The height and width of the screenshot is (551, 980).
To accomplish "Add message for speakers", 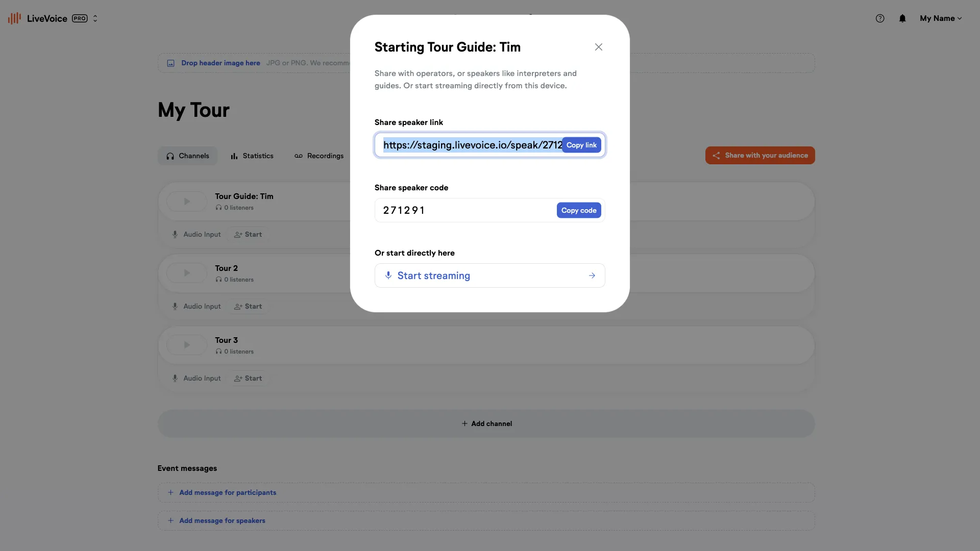I will 486,520.
